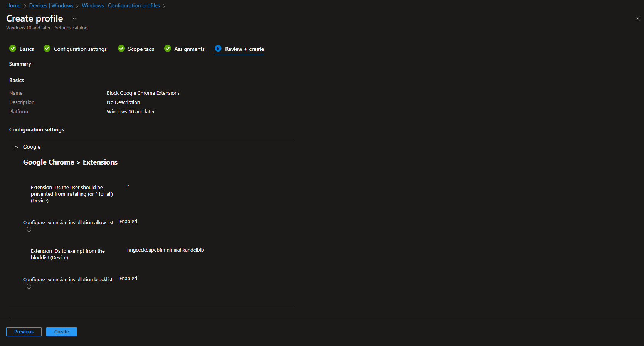Select the profile name 'Block Google Chrome Extensions'

point(143,93)
